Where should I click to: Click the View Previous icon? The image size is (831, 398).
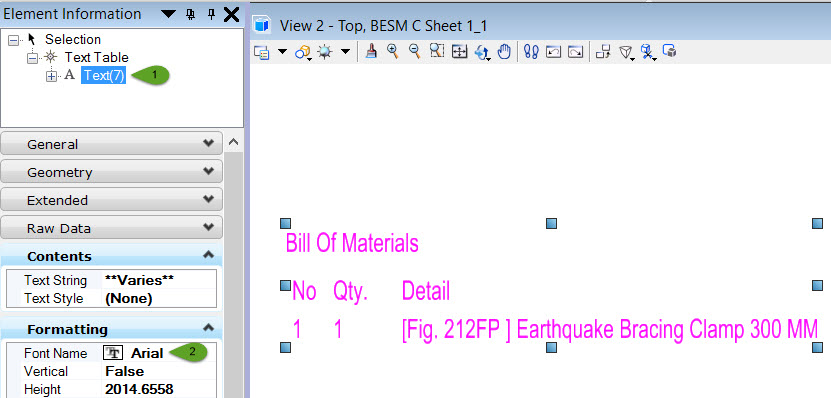(553, 51)
